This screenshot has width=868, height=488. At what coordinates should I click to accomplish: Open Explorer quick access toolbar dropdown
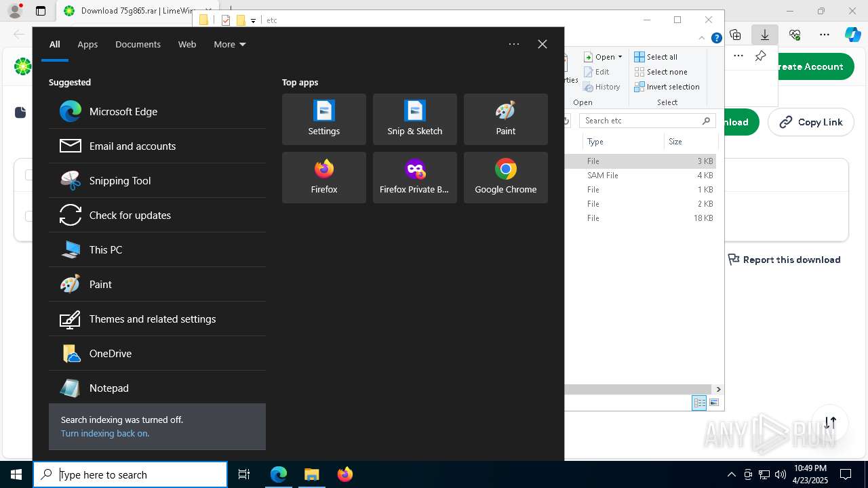pyautogui.click(x=253, y=20)
